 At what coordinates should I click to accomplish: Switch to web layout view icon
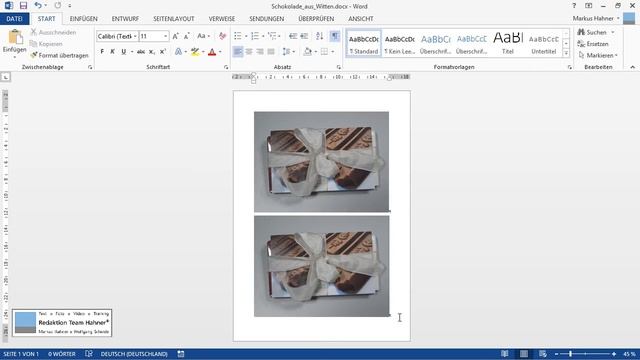point(542,354)
